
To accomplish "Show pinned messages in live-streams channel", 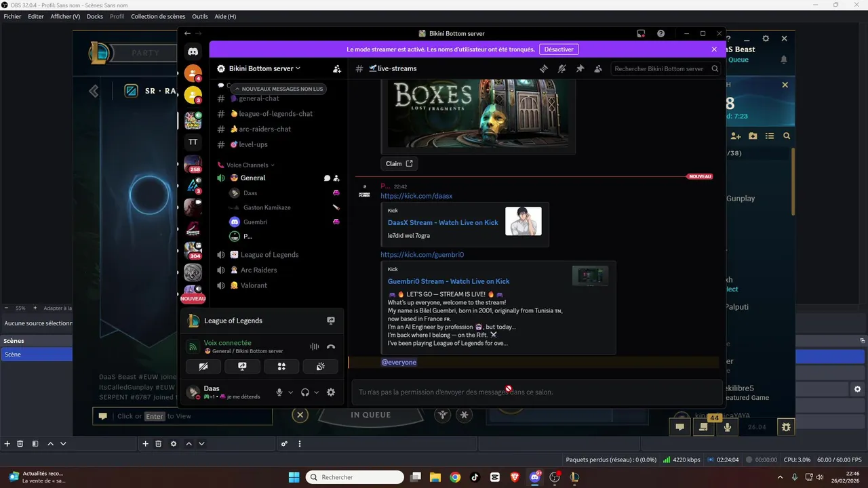I will [x=580, y=68].
